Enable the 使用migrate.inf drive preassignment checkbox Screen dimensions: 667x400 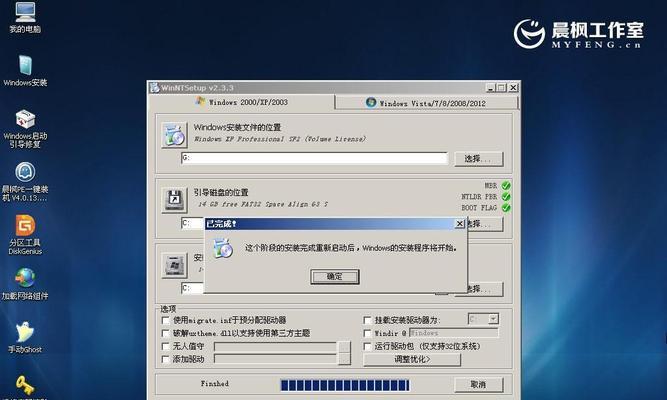point(166,320)
